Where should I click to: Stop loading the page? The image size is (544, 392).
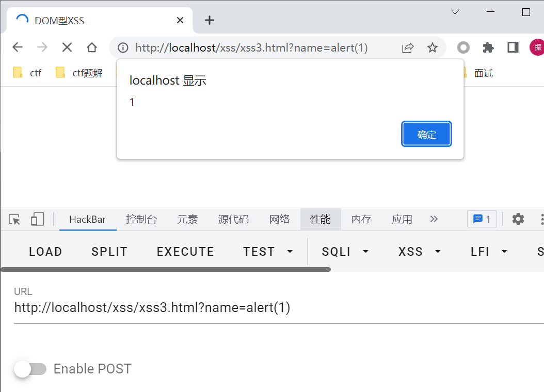[67, 47]
